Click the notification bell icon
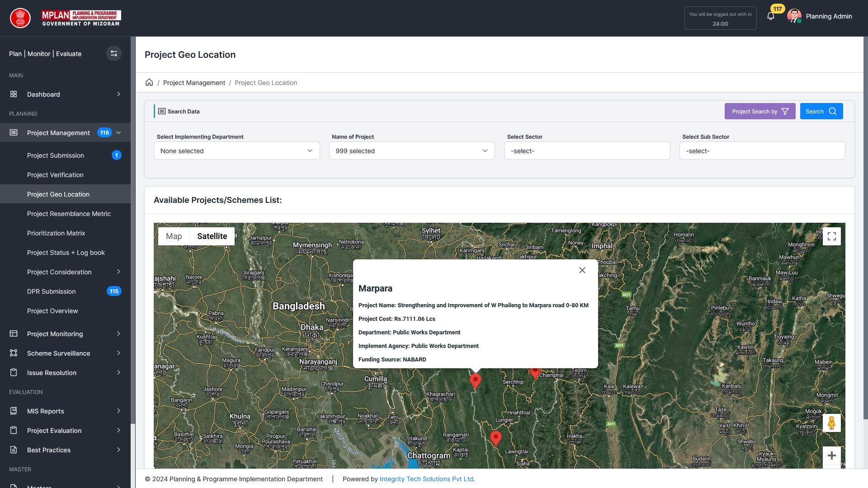Image resolution: width=868 pixels, height=488 pixels. 771,16
